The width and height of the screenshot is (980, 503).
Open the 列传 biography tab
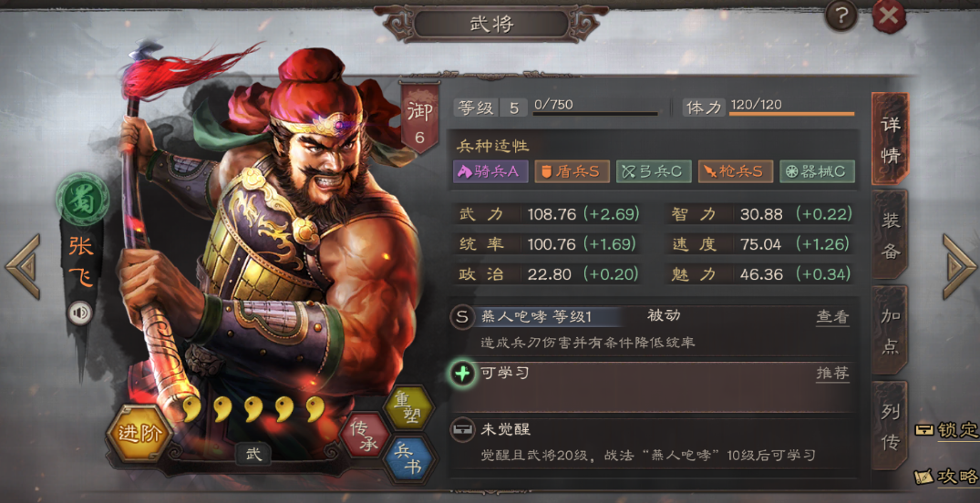pos(890,426)
